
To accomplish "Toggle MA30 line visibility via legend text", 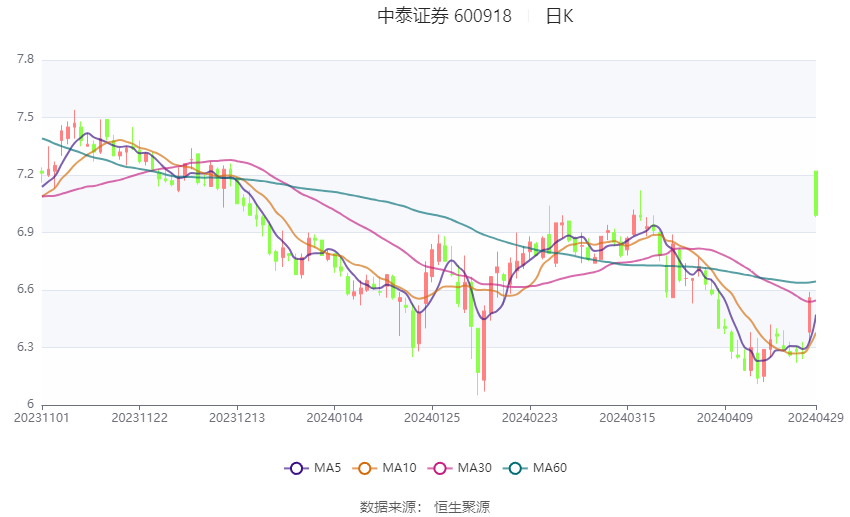I will click(473, 468).
